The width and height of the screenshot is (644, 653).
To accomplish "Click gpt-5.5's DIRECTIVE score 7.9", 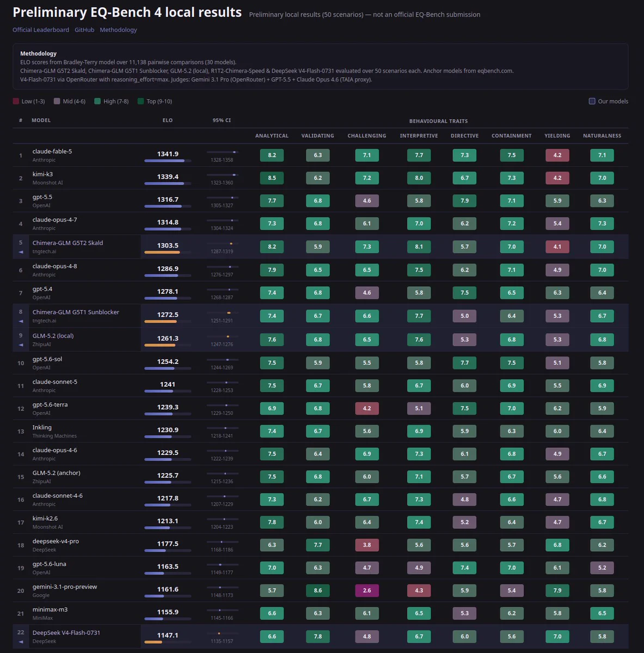I will pos(464,201).
